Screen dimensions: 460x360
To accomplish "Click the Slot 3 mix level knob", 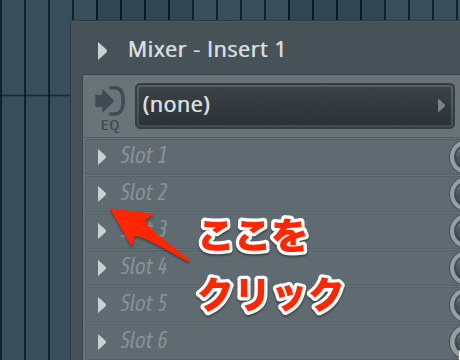I will (x=455, y=231).
